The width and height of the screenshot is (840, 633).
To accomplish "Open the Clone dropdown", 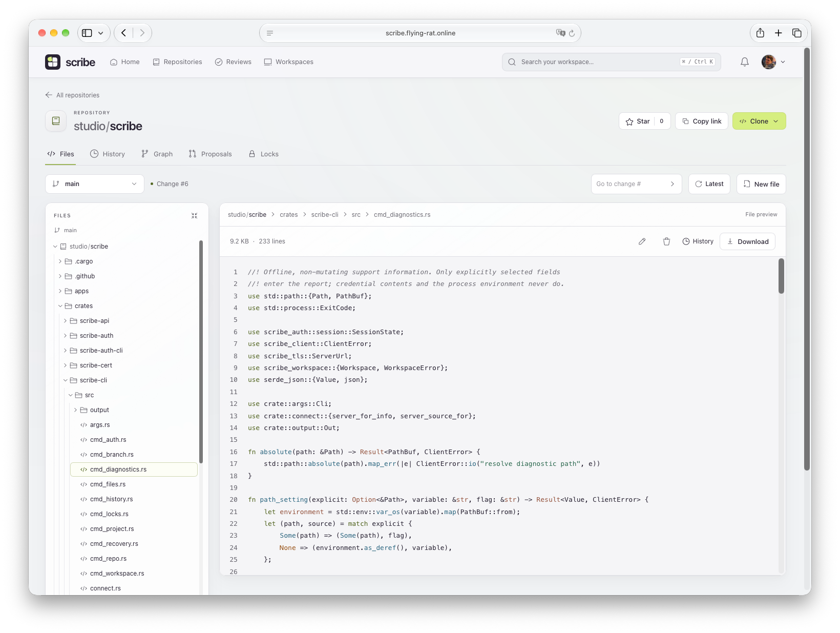I will 759,121.
